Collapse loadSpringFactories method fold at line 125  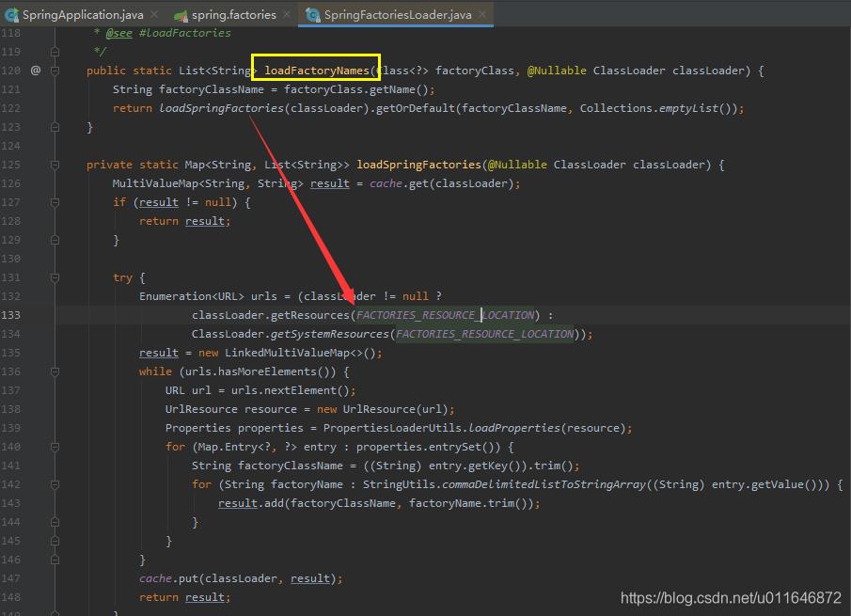coord(55,165)
